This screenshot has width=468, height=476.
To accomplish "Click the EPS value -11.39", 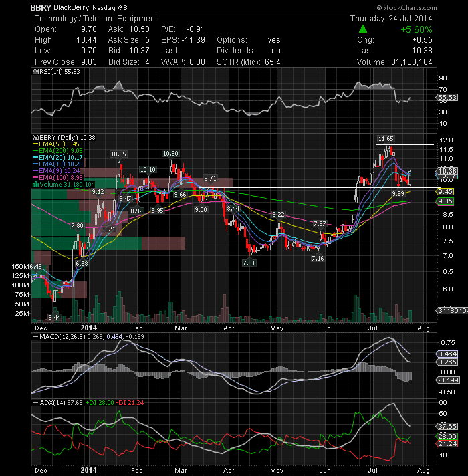I will point(193,40).
